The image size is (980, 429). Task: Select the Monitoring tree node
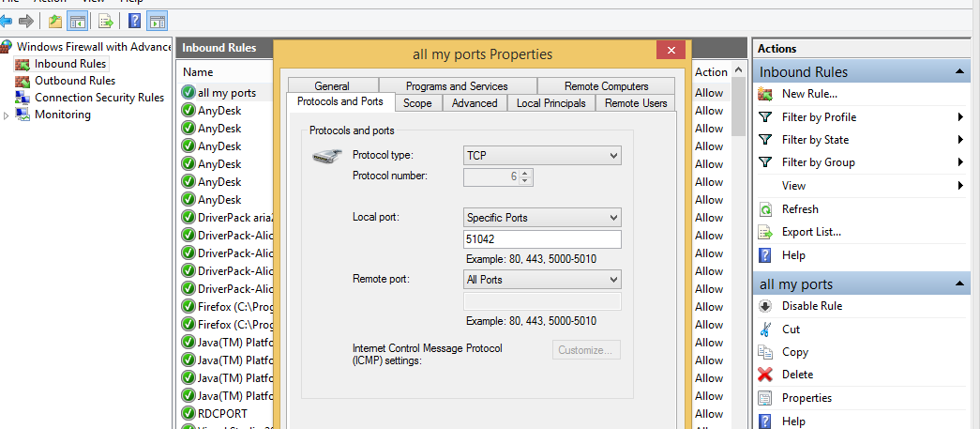[63, 115]
